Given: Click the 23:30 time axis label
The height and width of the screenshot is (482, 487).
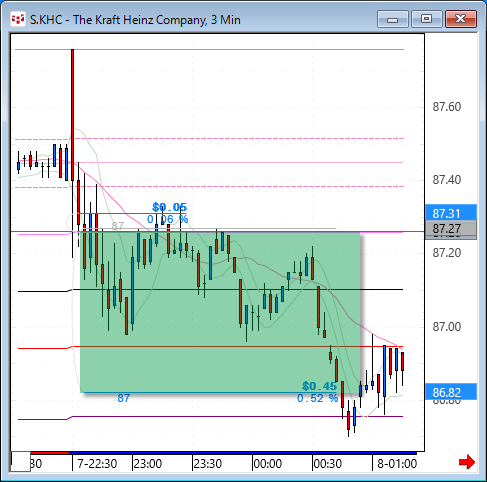Looking at the screenshot, I should (208, 463).
